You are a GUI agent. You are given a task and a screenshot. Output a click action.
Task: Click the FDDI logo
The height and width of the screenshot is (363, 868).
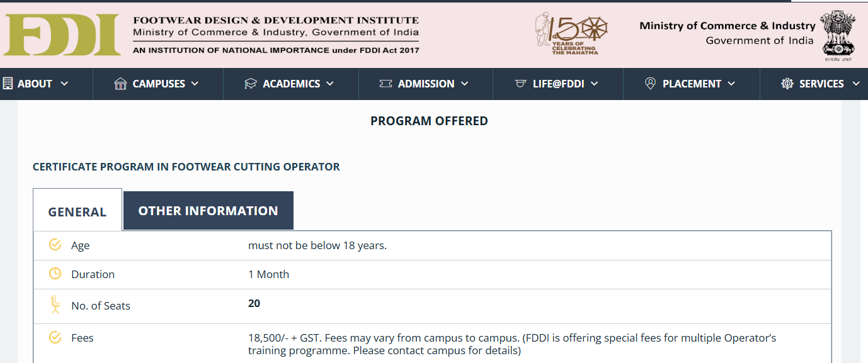click(61, 35)
